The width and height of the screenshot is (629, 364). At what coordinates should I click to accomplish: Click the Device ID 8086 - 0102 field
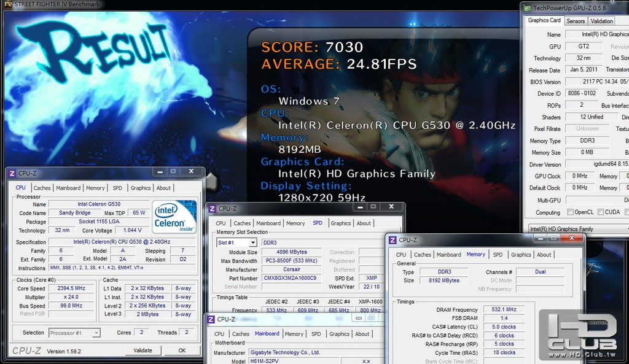click(x=582, y=93)
